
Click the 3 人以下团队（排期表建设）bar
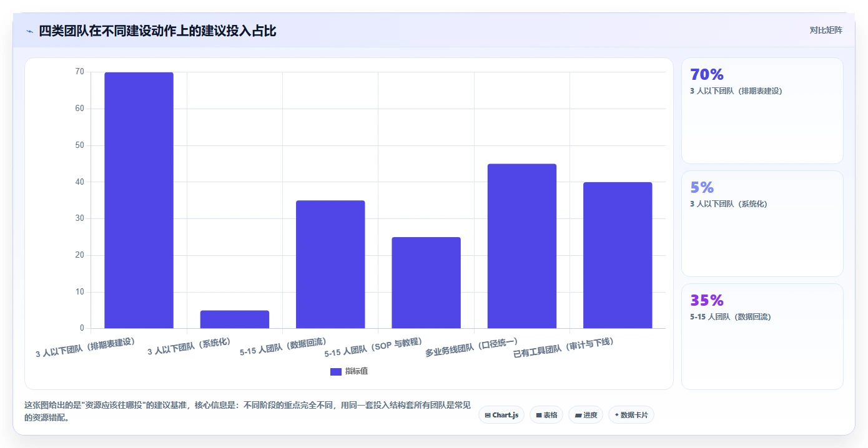pyautogui.click(x=139, y=200)
